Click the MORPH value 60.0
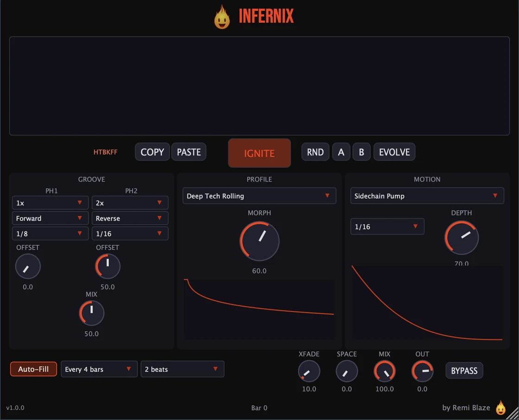This screenshot has height=420, width=519. pos(259,271)
